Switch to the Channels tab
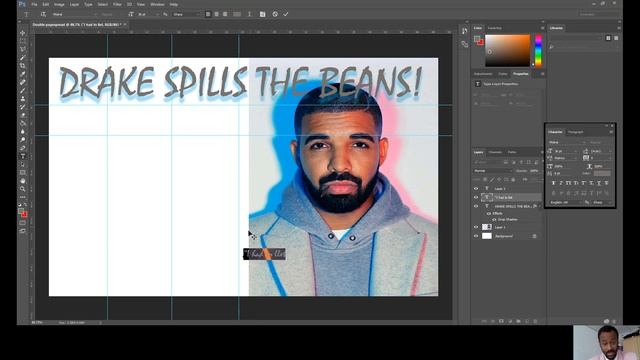The image size is (640, 360). click(495, 152)
